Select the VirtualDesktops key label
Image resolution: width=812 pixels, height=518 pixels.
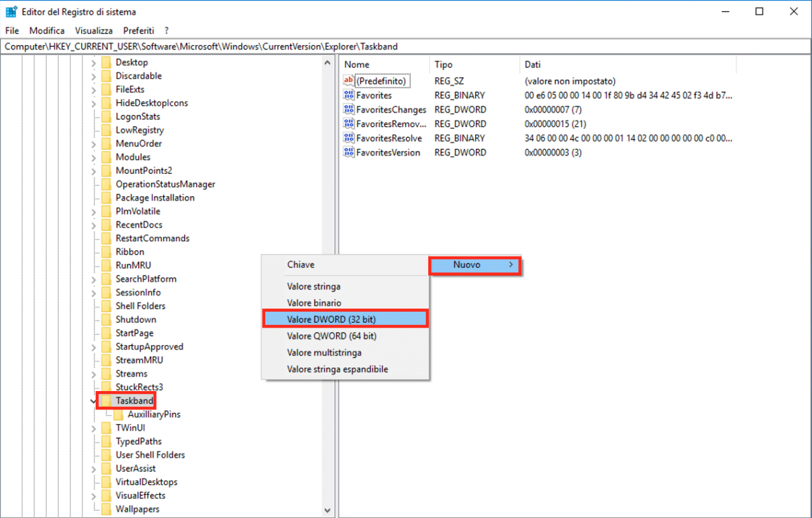click(x=147, y=482)
